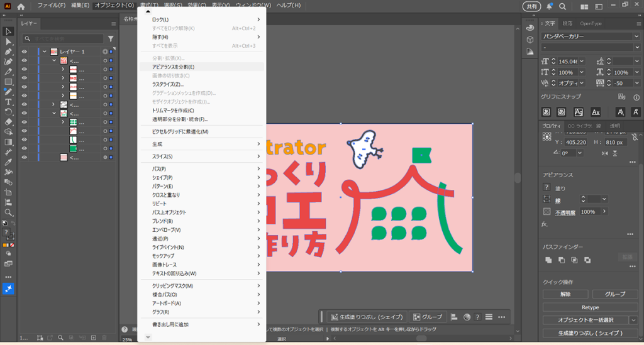The height and width of the screenshot is (345, 644).
Task: Click the Pathfinder unite icon
Action: pyautogui.click(x=548, y=260)
